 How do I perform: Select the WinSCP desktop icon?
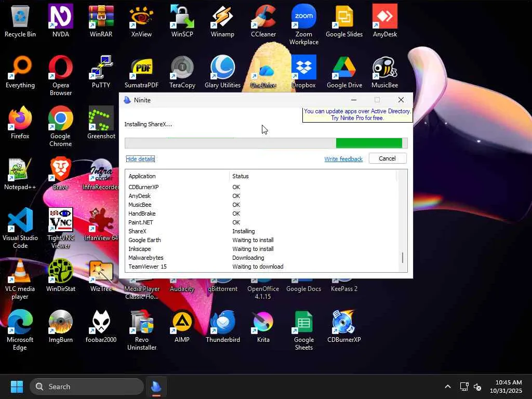pyautogui.click(x=182, y=21)
